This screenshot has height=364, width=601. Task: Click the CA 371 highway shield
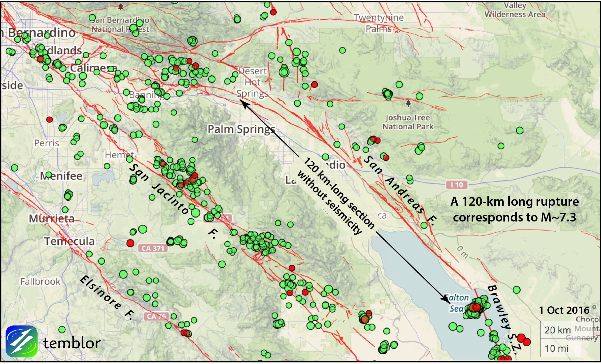[x=153, y=248]
